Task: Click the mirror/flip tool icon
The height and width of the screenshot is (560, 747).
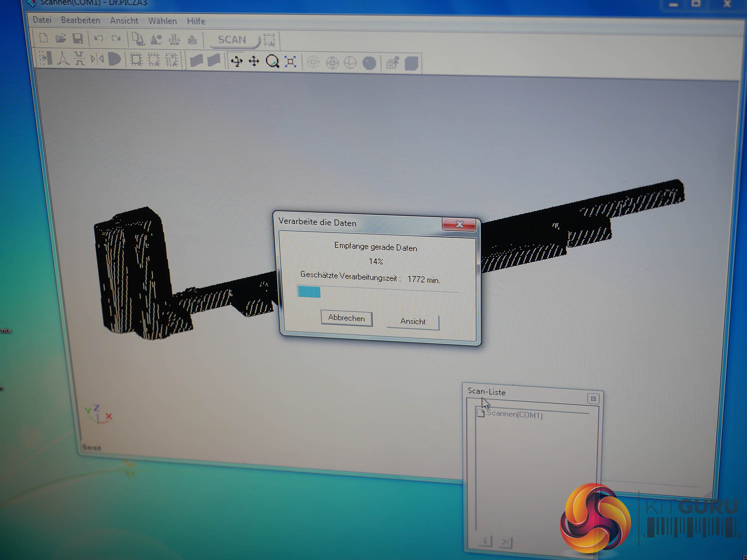Action: 97,59
